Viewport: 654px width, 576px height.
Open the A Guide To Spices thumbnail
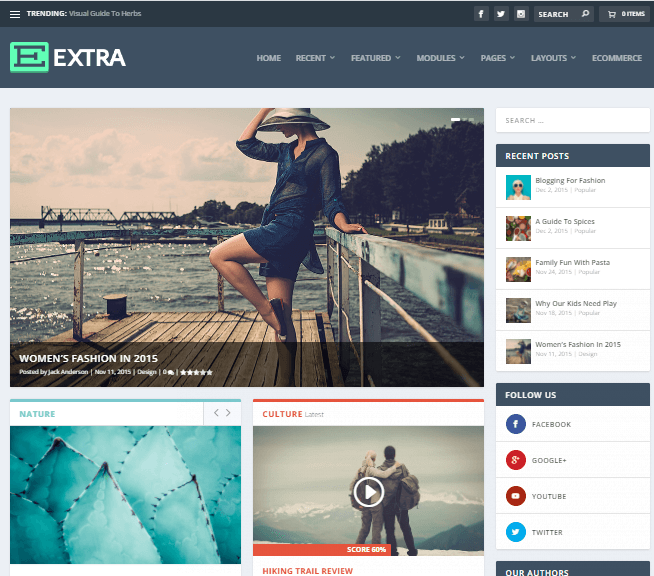[518, 228]
